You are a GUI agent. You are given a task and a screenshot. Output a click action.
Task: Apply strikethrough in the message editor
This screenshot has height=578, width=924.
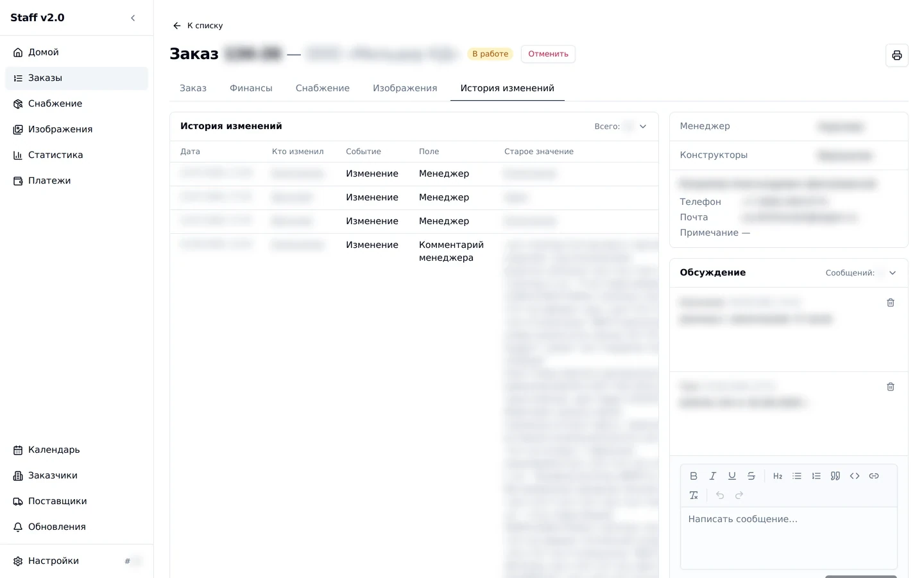point(751,476)
